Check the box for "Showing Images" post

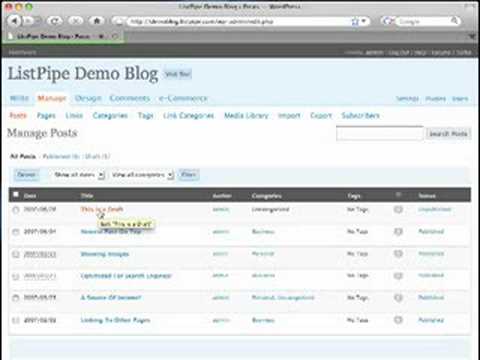pos(16,254)
